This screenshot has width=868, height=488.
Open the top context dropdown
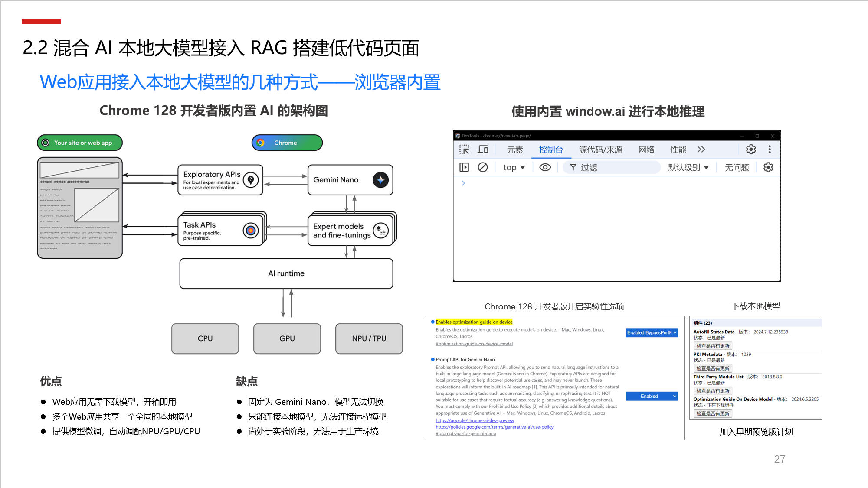[x=514, y=167]
